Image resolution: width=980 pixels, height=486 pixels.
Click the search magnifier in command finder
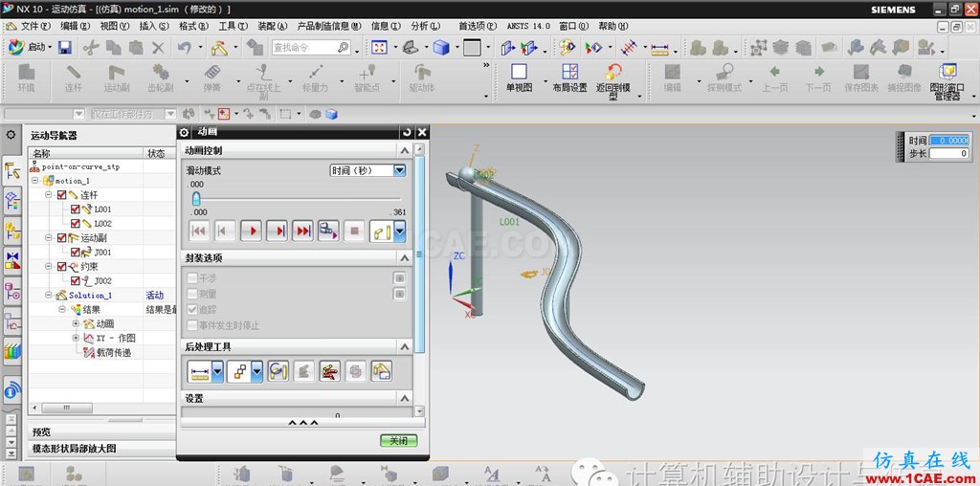click(343, 48)
